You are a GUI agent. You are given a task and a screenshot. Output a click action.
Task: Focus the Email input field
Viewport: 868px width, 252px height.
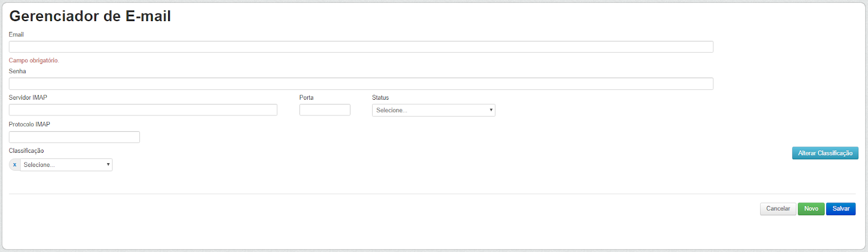pos(361,47)
